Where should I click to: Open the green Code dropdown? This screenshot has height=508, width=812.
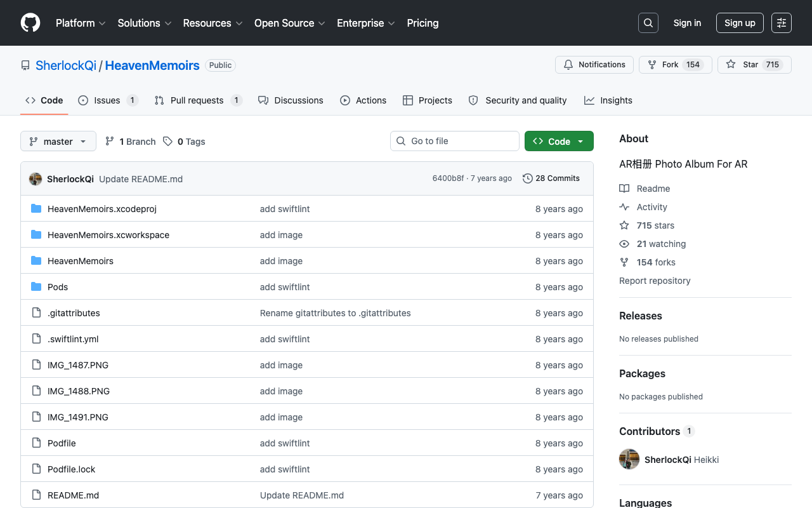click(559, 141)
